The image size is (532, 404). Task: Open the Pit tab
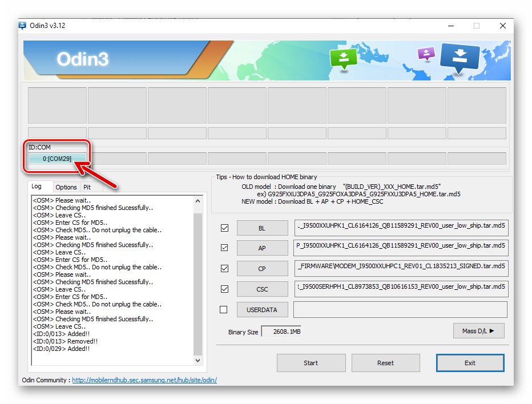click(x=88, y=187)
